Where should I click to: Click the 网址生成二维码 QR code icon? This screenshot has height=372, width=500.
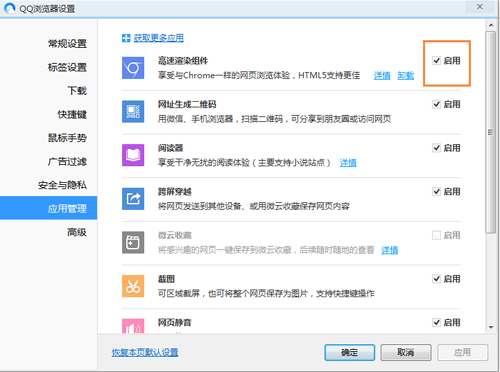pyautogui.click(x=133, y=112)
